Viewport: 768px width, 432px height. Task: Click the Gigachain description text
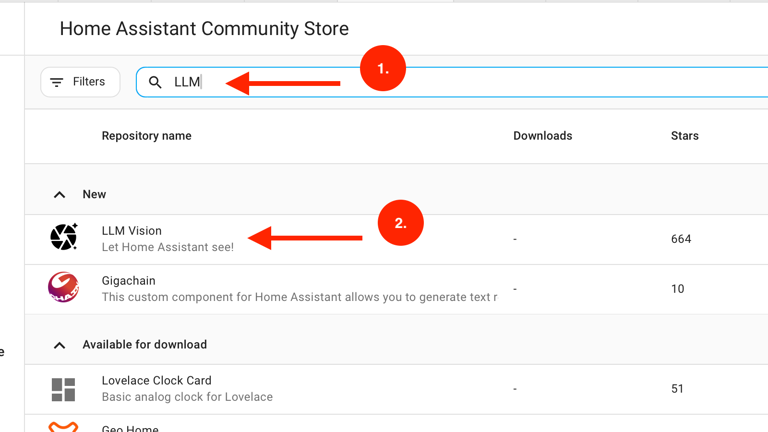tap(298, 297)
